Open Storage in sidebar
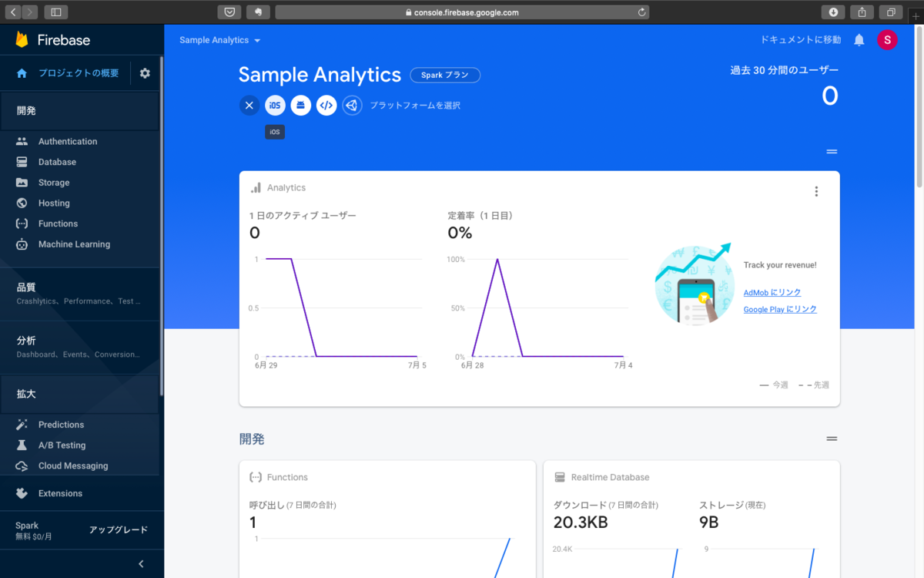Image resolution: width=924 pixels, height=578 pixels. point(54,183)
